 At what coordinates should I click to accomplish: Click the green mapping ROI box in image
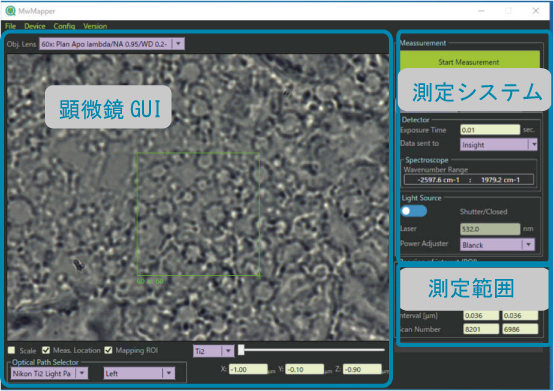point(198,214)
